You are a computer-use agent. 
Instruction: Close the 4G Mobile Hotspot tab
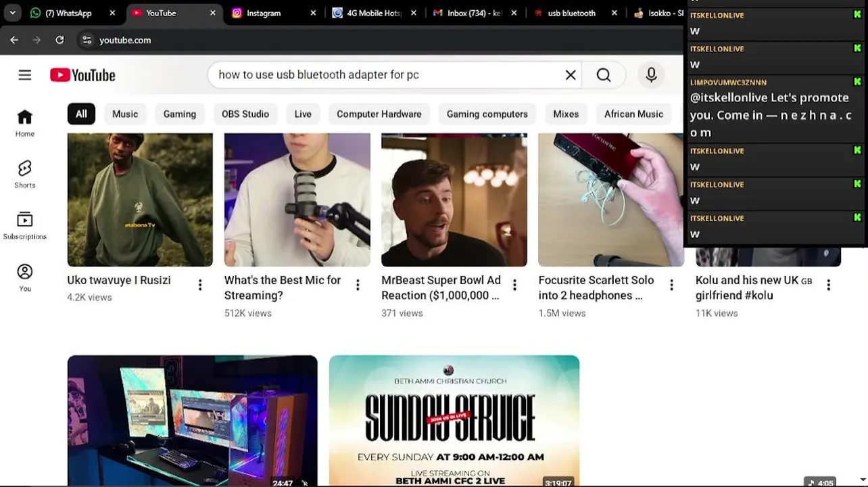click(x=414, y=13)
